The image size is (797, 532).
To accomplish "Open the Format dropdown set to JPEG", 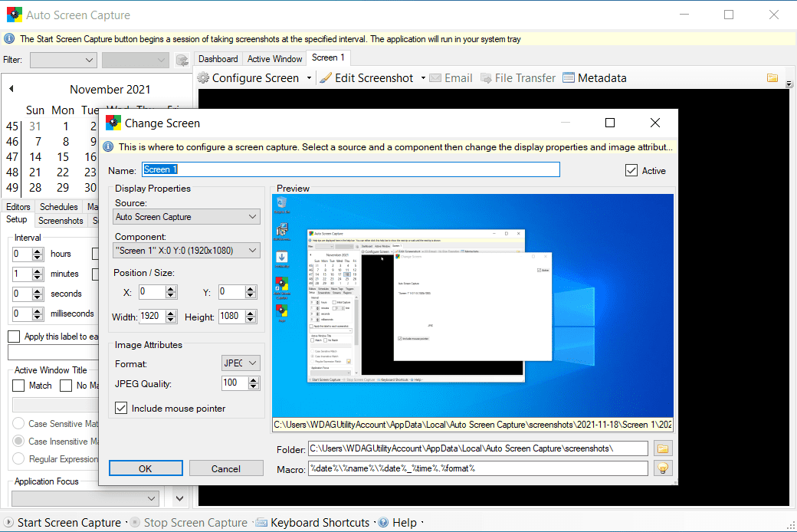I will (x=241, y=363).
